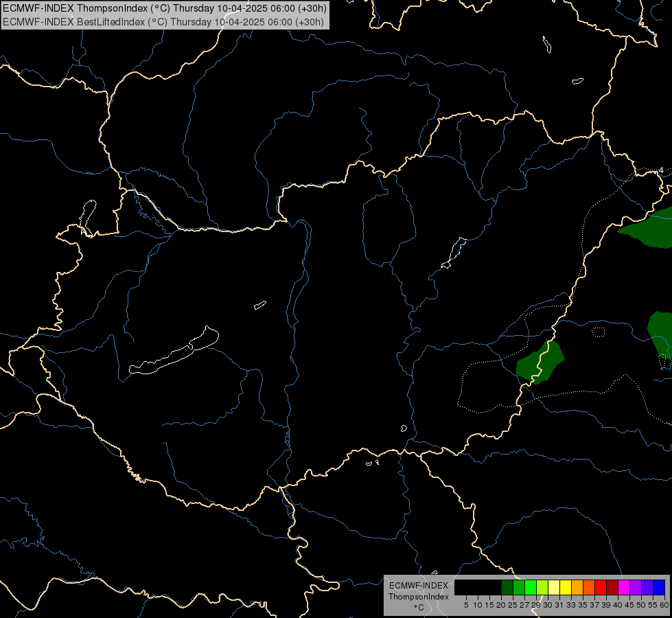Click the legend label ThompsonIndex
The height and width of the screenshot is (618, 672).
pyautogui.click(x=418, y=597)
